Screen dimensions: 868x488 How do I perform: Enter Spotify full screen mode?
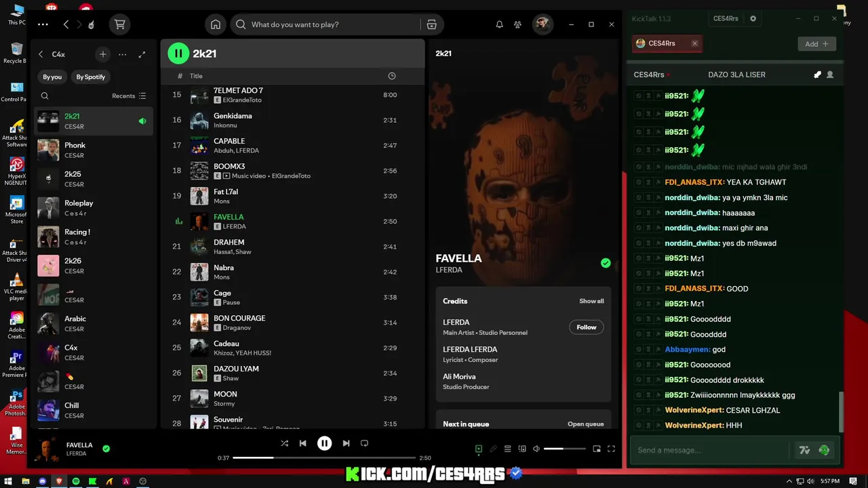tap(611, 449)
